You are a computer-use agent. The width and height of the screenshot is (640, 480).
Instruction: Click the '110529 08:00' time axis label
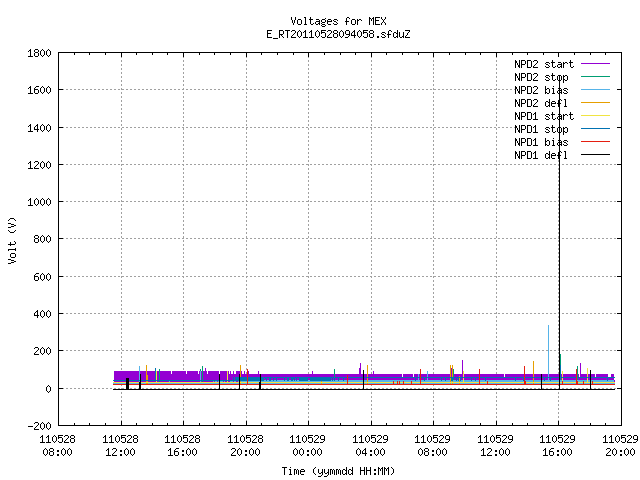point(432,446)
